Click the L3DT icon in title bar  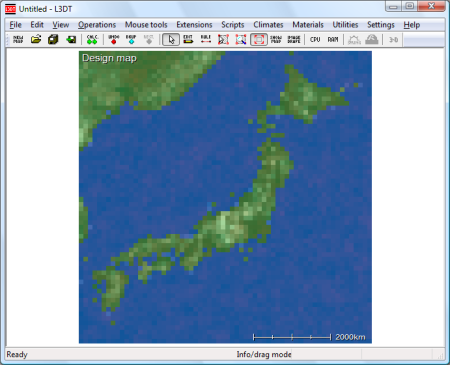(11, 9)
